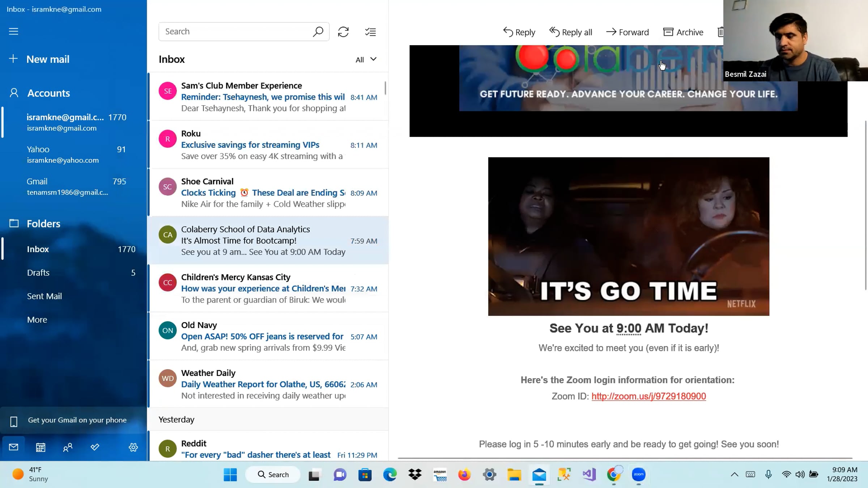
Task: Click the sync mailbox refresh icon
Action: tap(343, 32)
